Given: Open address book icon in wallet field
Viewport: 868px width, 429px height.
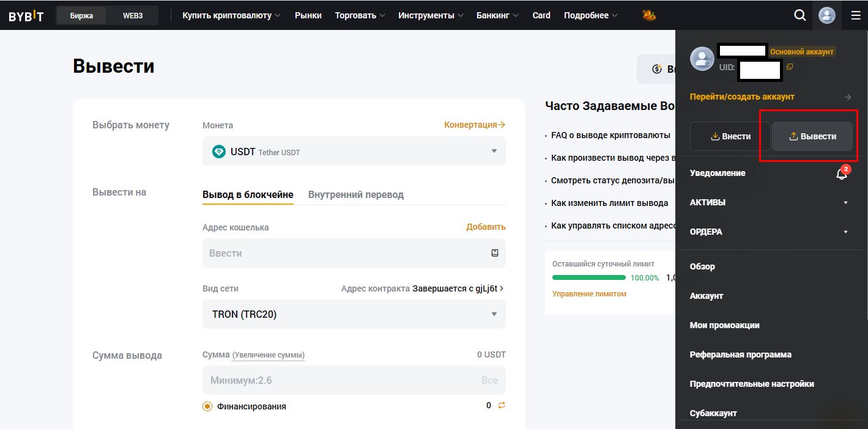Looking at the screenshot, I should coord(495,253).
